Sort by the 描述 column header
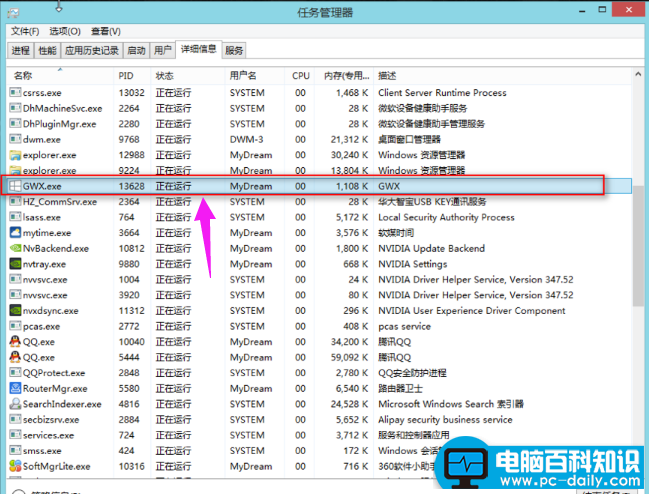Image resolution: width=649 pixels, height=494 pixels. (502, 76)
